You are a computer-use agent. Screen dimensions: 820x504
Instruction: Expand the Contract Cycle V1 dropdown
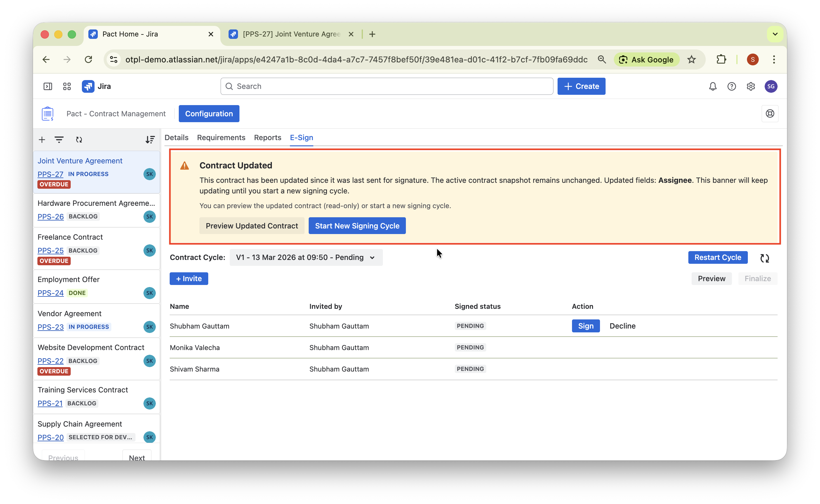(x=306, y=257)
